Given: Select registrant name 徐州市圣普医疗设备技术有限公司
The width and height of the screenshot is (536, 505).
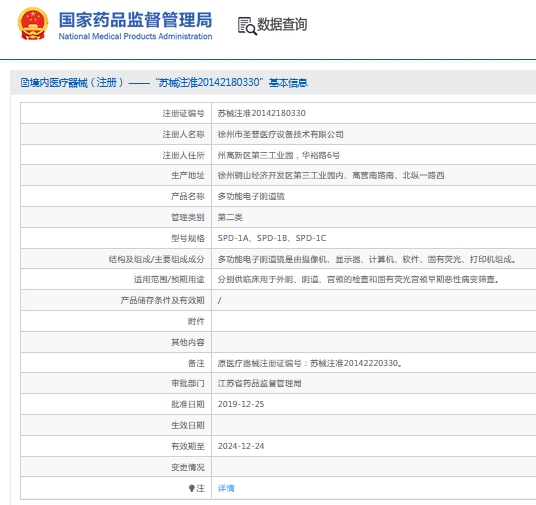Looking at the screenshot, I should coord(281,134).
